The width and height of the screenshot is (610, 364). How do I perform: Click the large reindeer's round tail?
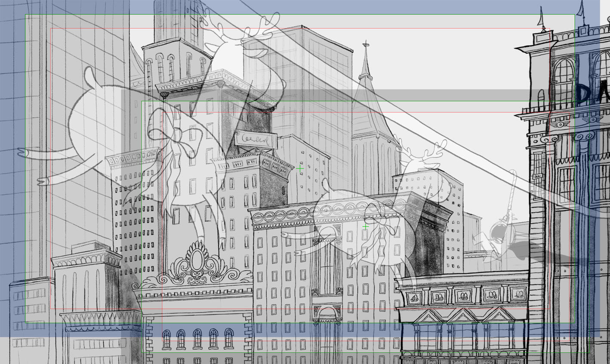(x=89, y=76)
